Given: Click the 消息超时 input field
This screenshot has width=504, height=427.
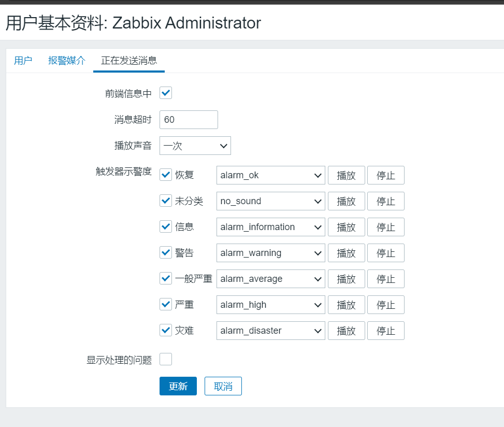Looking at the screenshot, I should coord(189,120).
